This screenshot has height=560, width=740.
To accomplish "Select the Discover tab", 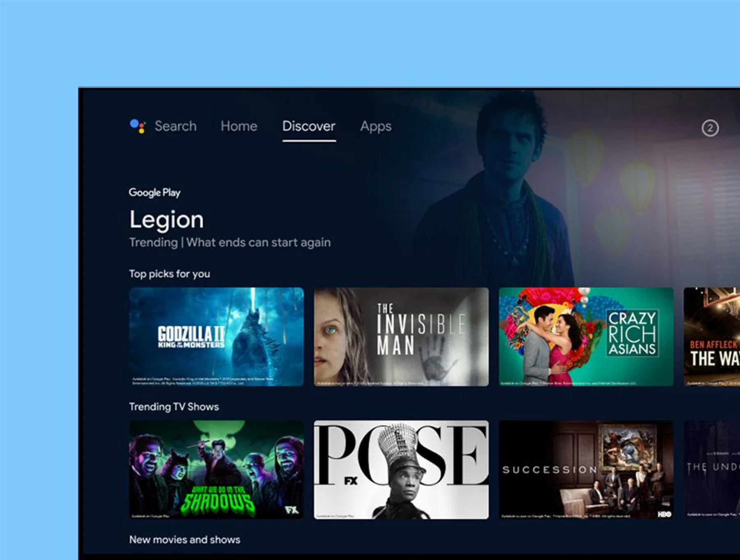I will click(x=309, y=126).
